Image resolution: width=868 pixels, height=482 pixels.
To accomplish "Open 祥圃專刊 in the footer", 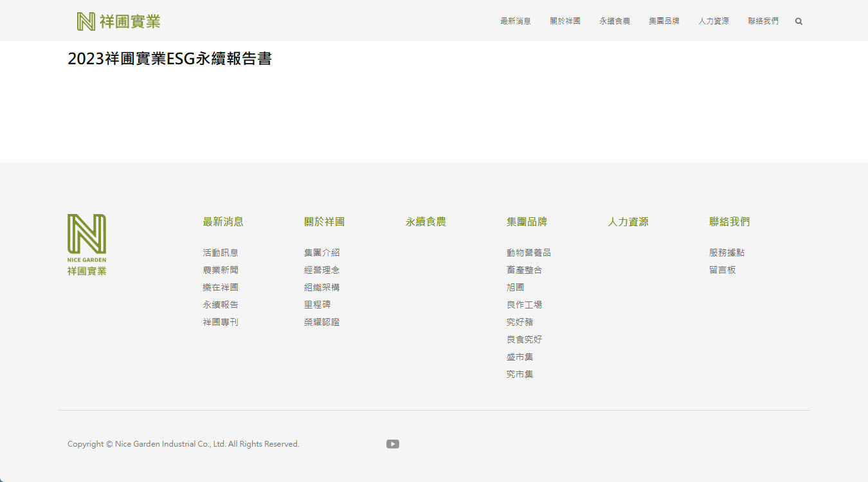I will 221,322.
